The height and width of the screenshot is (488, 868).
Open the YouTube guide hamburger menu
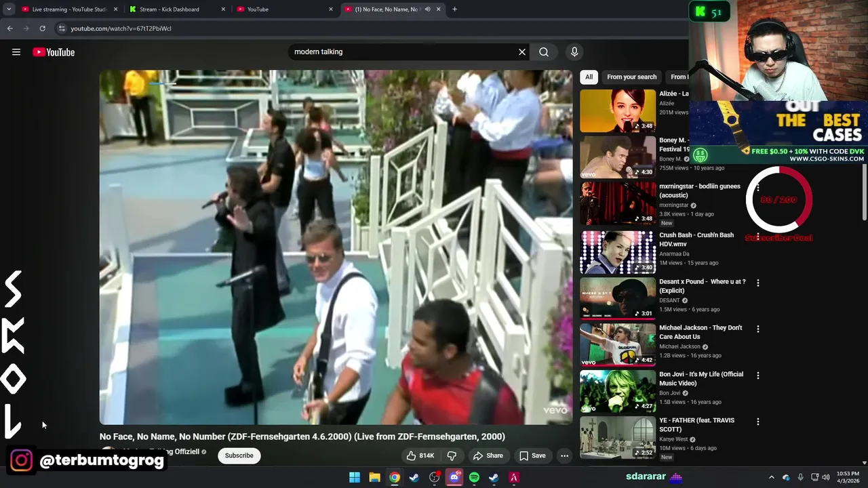click(16, 52)
